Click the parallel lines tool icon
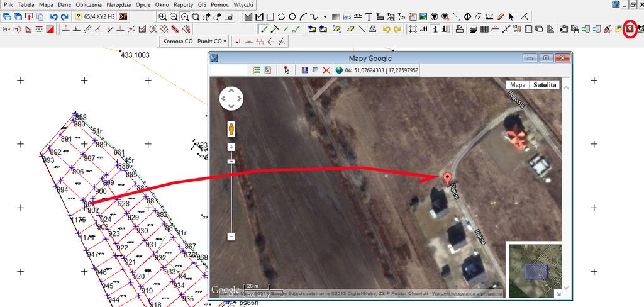 coord(87,29)
